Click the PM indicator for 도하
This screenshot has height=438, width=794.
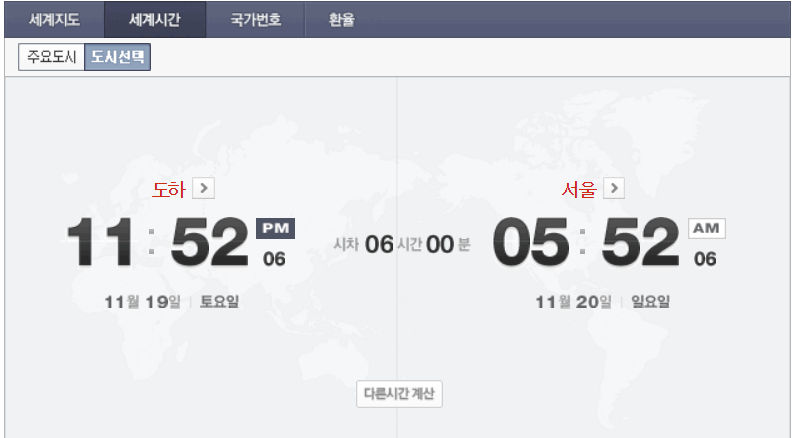click(275, 228)
